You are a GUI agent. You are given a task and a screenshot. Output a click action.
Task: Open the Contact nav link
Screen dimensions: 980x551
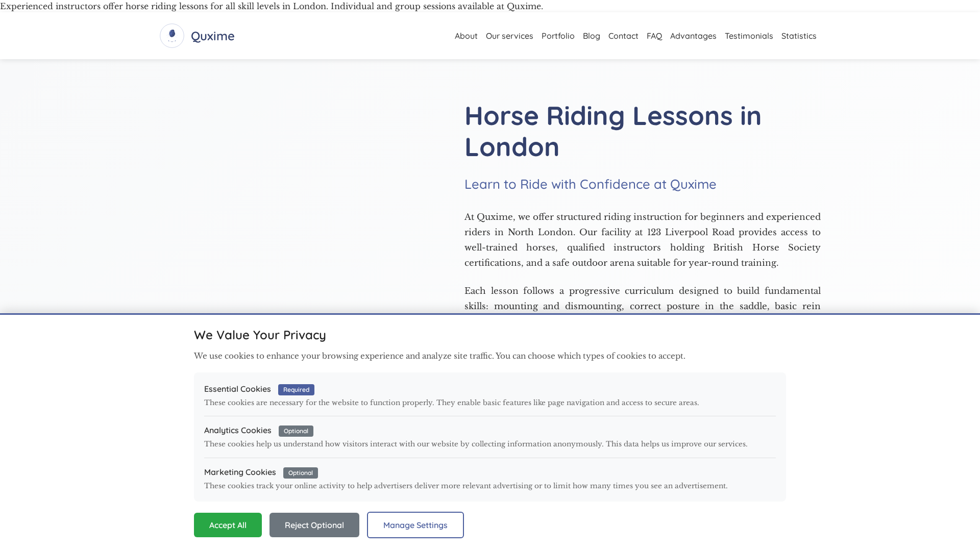(x=623, y=36)
